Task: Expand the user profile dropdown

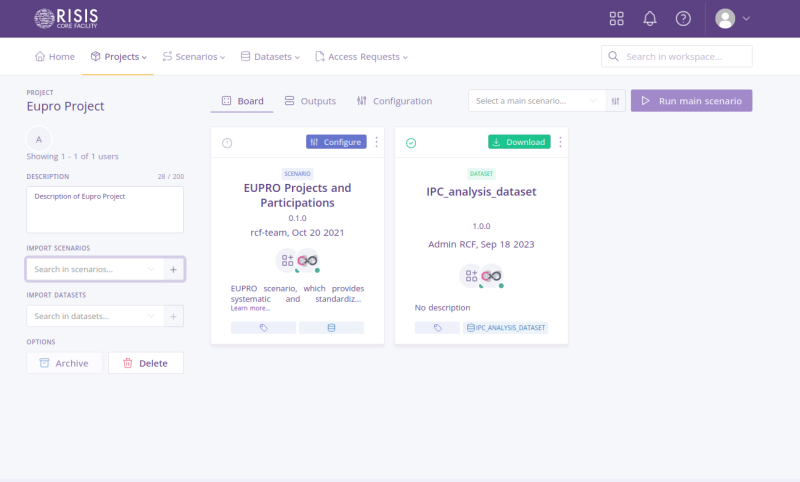Action: 733,19
